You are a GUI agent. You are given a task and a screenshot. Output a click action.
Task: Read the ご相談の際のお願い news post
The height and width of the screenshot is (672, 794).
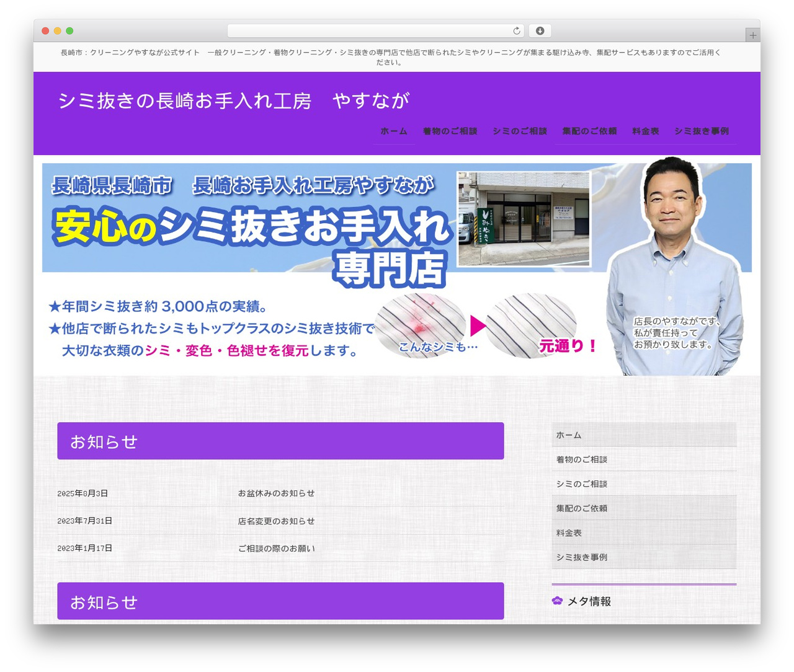click(x=276, y=549)
